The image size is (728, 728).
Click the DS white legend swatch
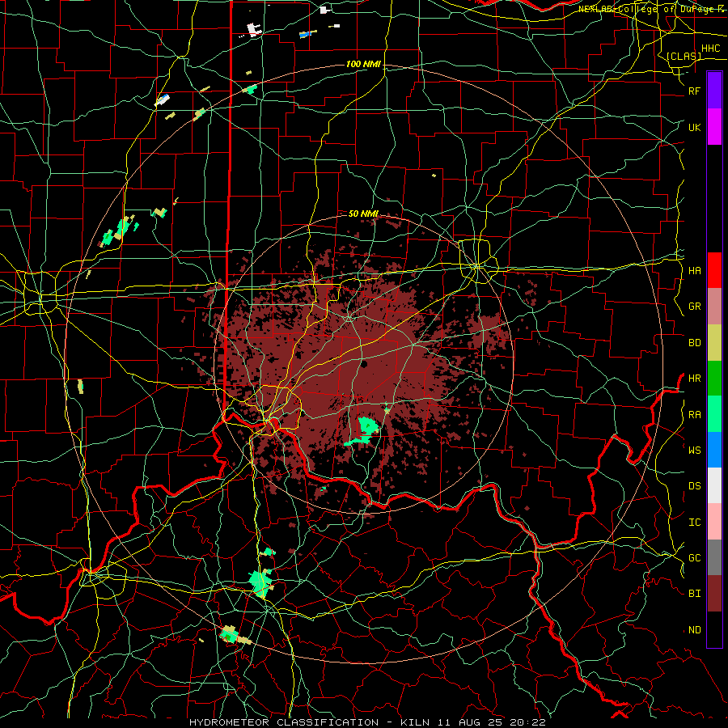coord(714,485)
